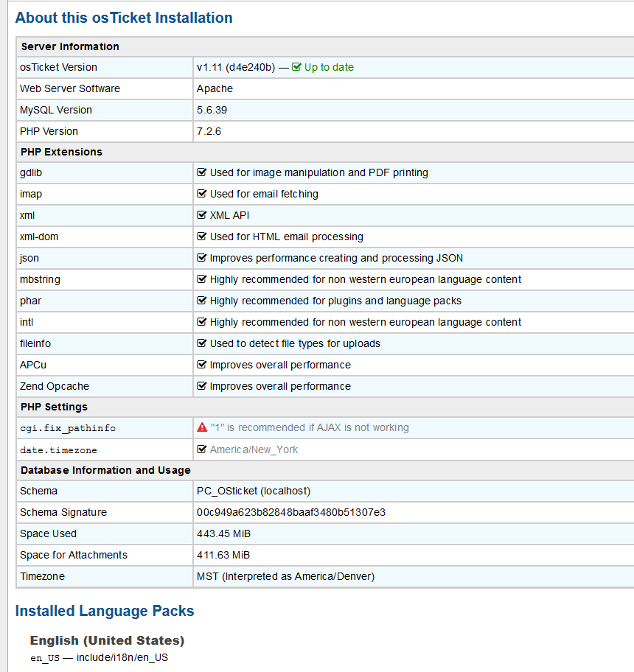
Task: Click the Up to date link
Action: click(329, 67)
